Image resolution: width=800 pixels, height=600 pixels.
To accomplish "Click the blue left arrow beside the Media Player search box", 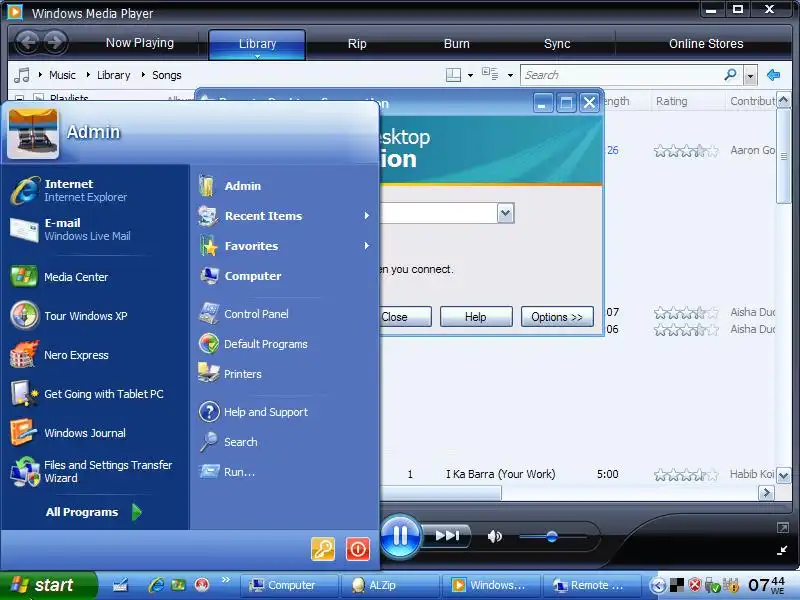I will pos(773,75).
